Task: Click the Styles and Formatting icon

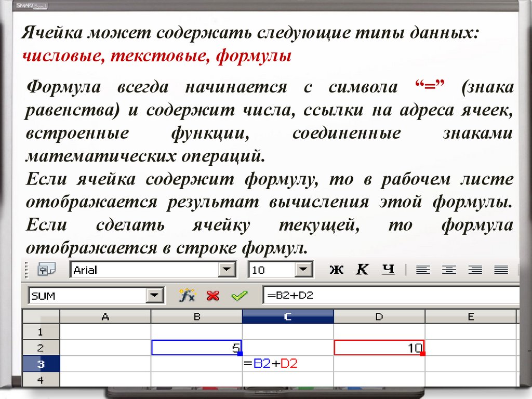Action: [x=46, y=270]
